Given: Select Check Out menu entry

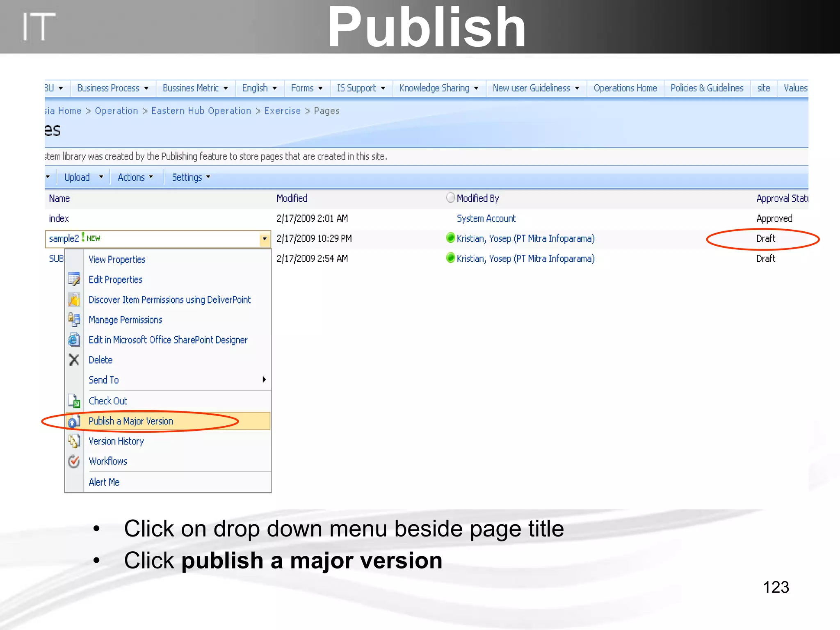Looking at the screenshot, I should click(x=108, y=401).
